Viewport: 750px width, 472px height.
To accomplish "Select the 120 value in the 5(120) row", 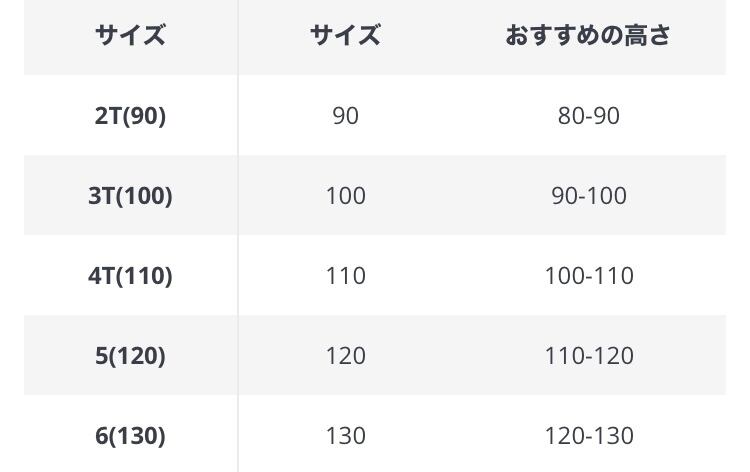I will [x=345, y=356].
